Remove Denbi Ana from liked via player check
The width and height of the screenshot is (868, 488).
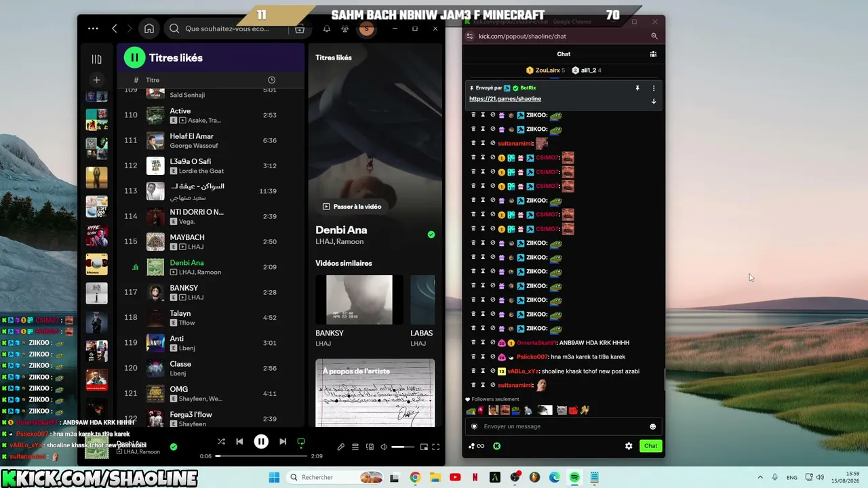pyautogui.click(x=174, y=447)
